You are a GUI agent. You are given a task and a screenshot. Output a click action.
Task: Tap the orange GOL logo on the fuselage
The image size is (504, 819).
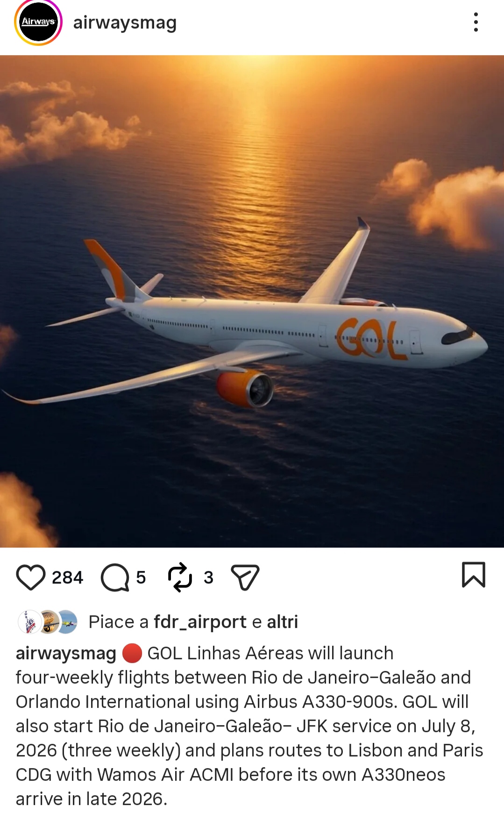coord(372,339)
